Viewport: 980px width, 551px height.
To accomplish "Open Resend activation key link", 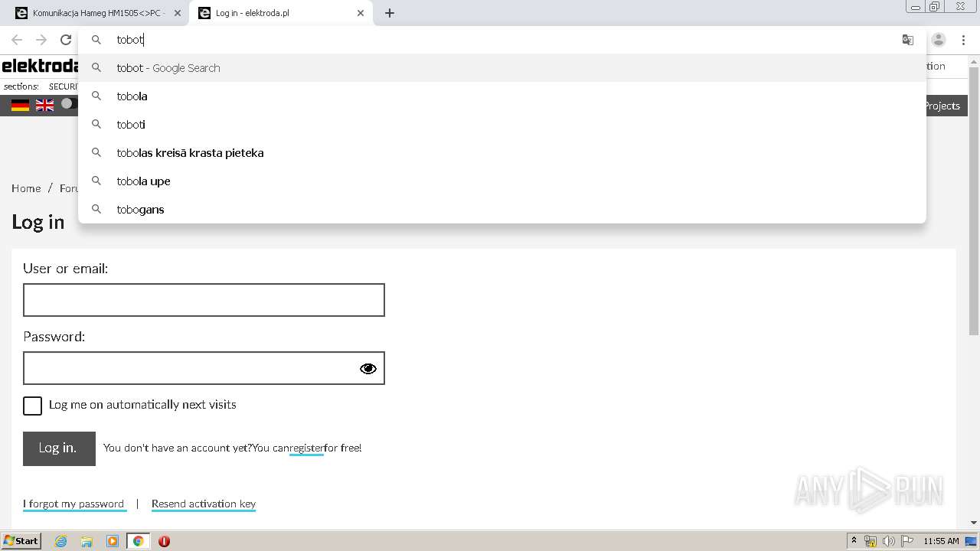I will [x=204, y=504].
